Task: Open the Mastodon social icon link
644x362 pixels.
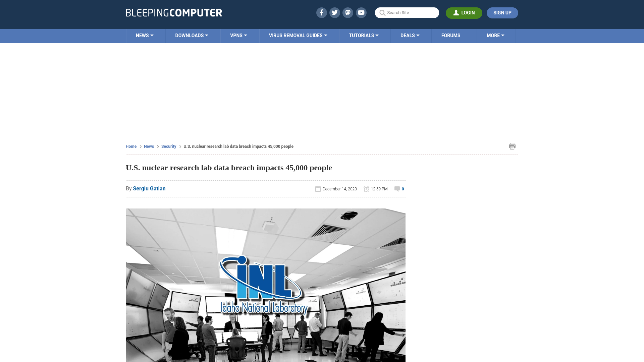Action: coord(348,12)
